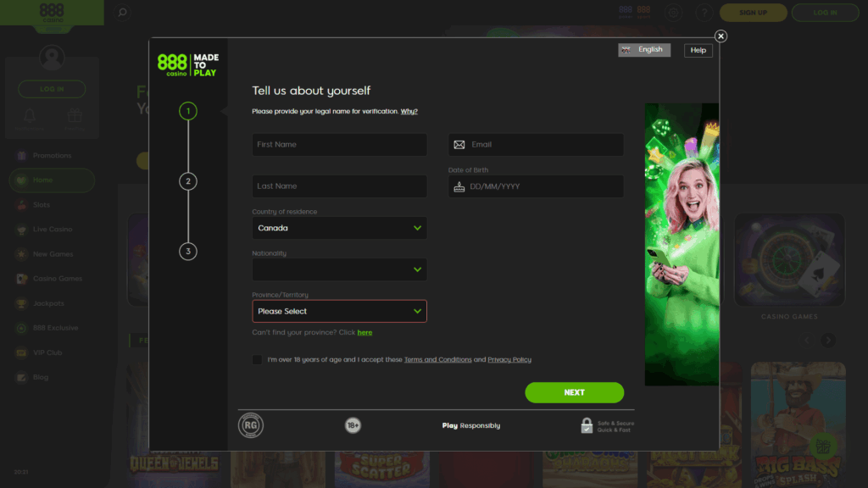Click the RG responsible gaming seal
This screenshot has width=868, height=488.
(250, 425)
